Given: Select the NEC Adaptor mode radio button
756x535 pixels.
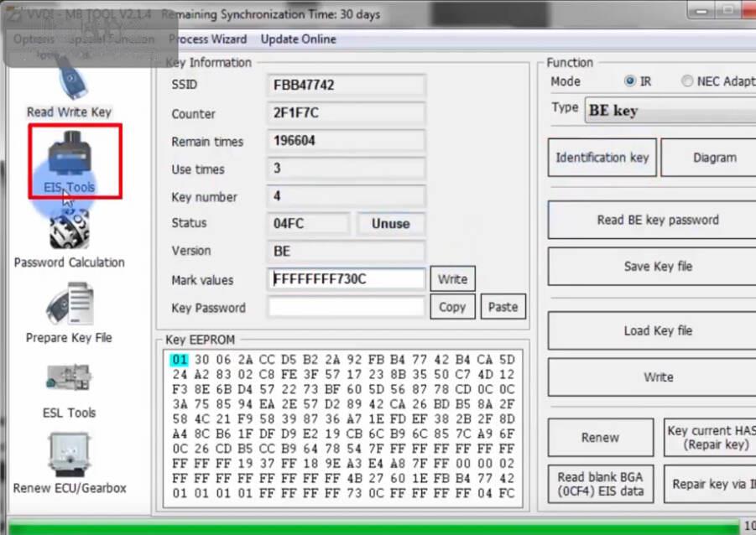Looking at the screenshot, I should pyautogui.click(x=687, y=81).
